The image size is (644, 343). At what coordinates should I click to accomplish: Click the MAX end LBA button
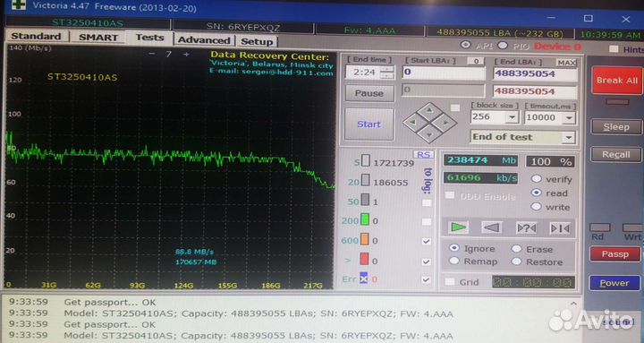(x=566, y=63)
